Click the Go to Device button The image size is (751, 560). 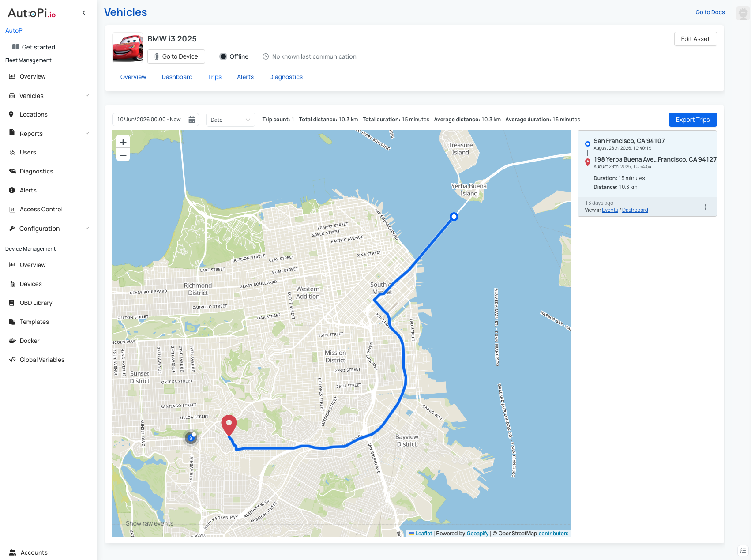point(176,56)
